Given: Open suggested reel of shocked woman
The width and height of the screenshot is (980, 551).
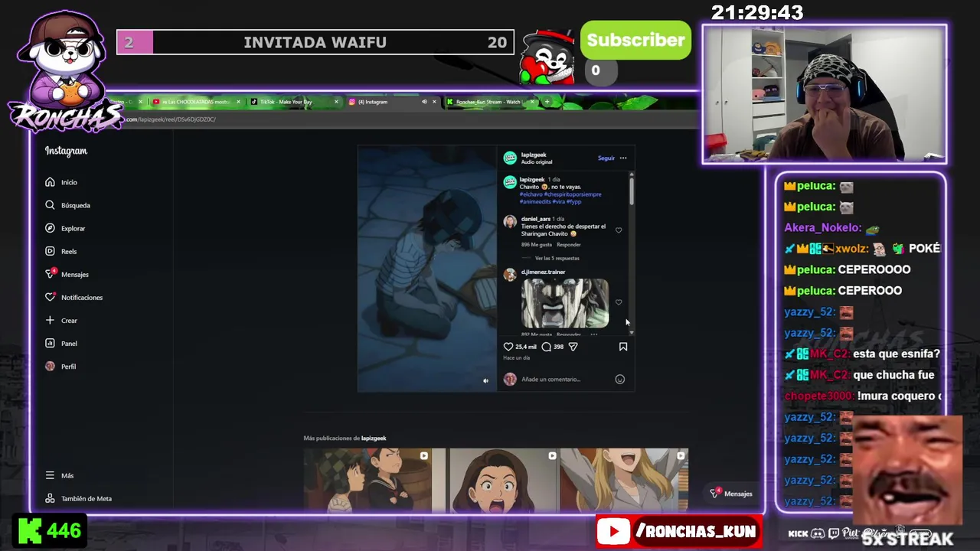Looking at the screenshot, I should coord(504,480).
